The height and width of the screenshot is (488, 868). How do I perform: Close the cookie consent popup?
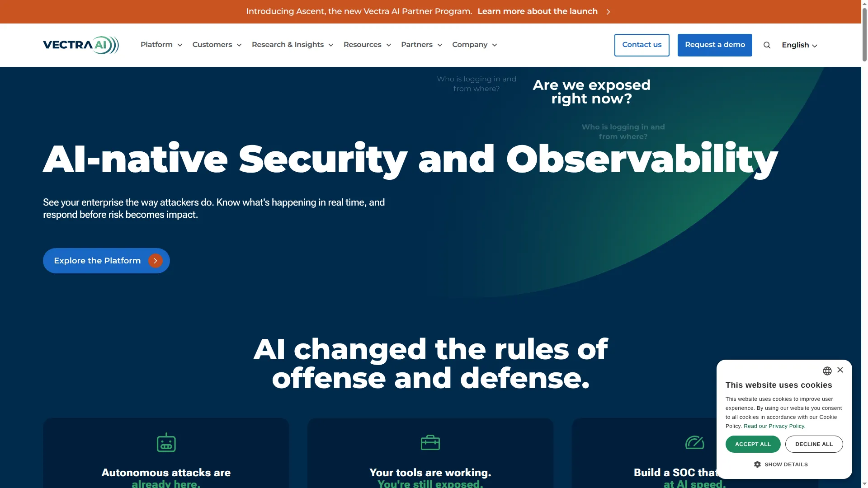coord(840,370)
